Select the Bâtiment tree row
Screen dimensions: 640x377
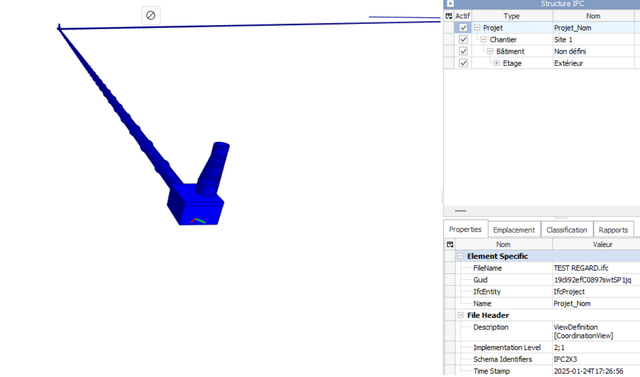(x=510, y=51)
